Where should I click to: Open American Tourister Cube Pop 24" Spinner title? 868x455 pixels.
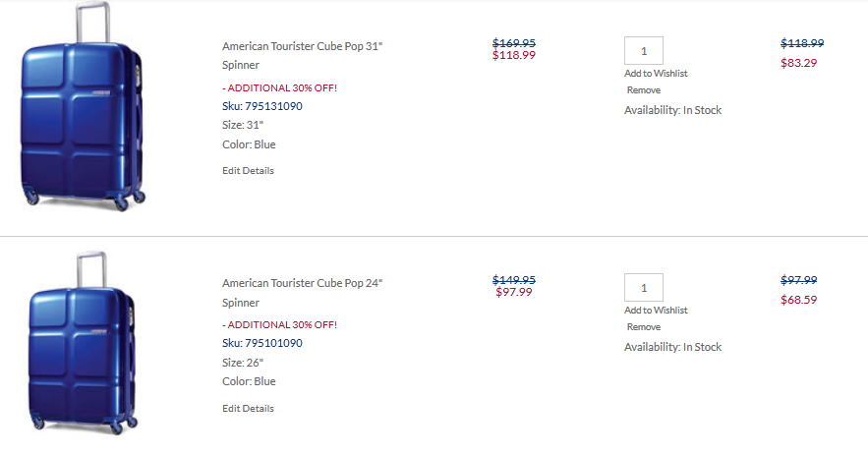point(302,293)
